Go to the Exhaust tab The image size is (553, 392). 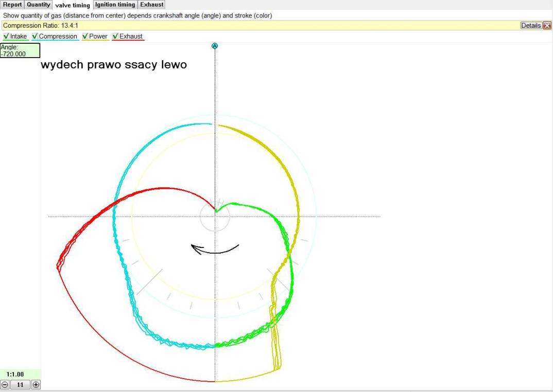pos(152,5)
